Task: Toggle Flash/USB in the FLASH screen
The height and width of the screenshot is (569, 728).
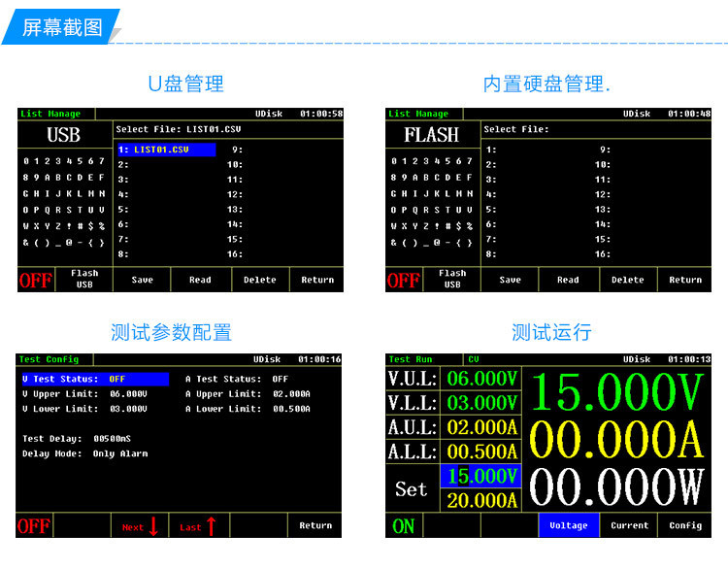Action: [452, 279]
